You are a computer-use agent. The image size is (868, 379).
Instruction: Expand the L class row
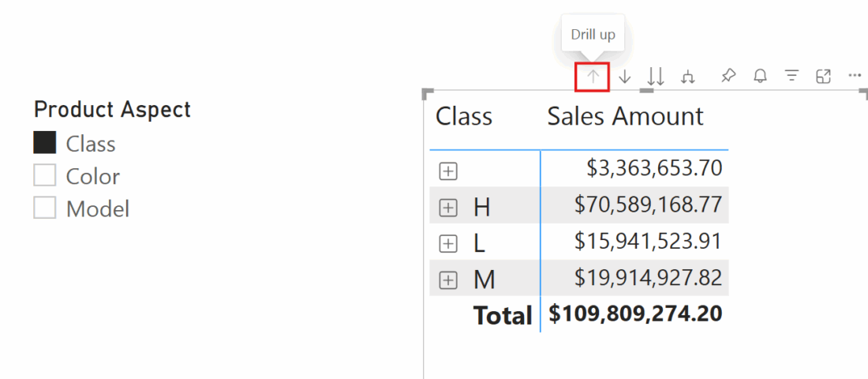click(448, 244)
